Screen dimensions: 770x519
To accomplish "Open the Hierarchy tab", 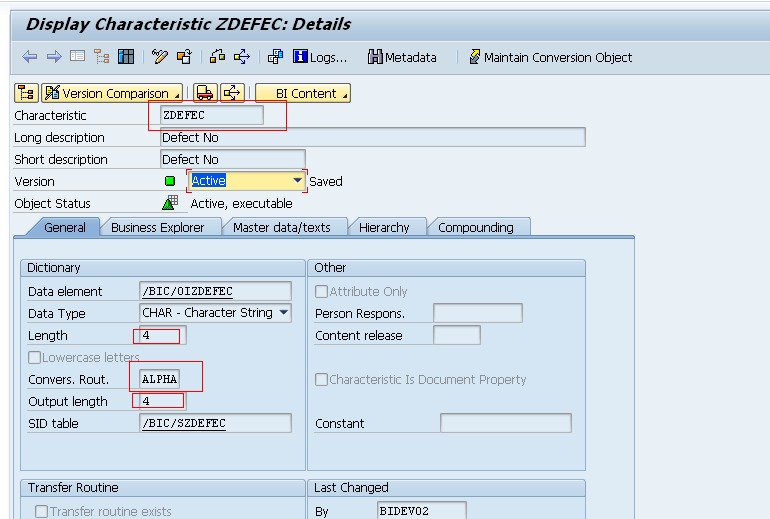I will 384,227.
